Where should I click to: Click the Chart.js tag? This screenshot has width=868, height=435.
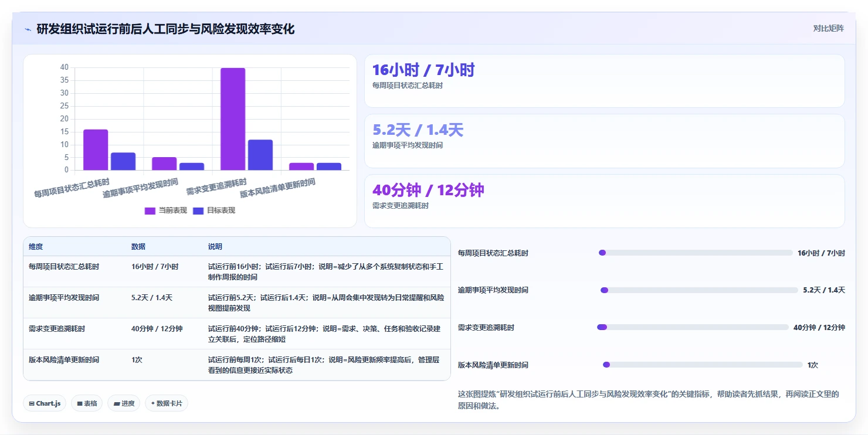(45, 403)
